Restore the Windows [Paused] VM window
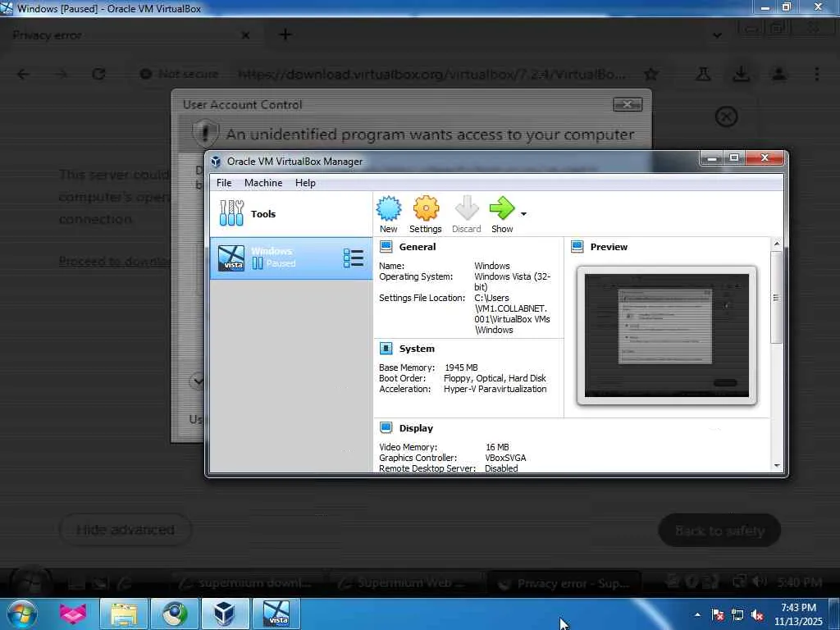The image size is (840, 630). [787, 7]
